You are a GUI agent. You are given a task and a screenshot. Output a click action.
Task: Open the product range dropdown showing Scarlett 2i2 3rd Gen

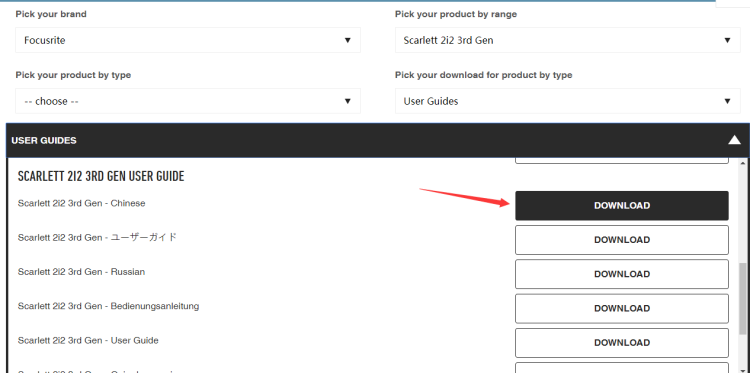coord(567,40)
